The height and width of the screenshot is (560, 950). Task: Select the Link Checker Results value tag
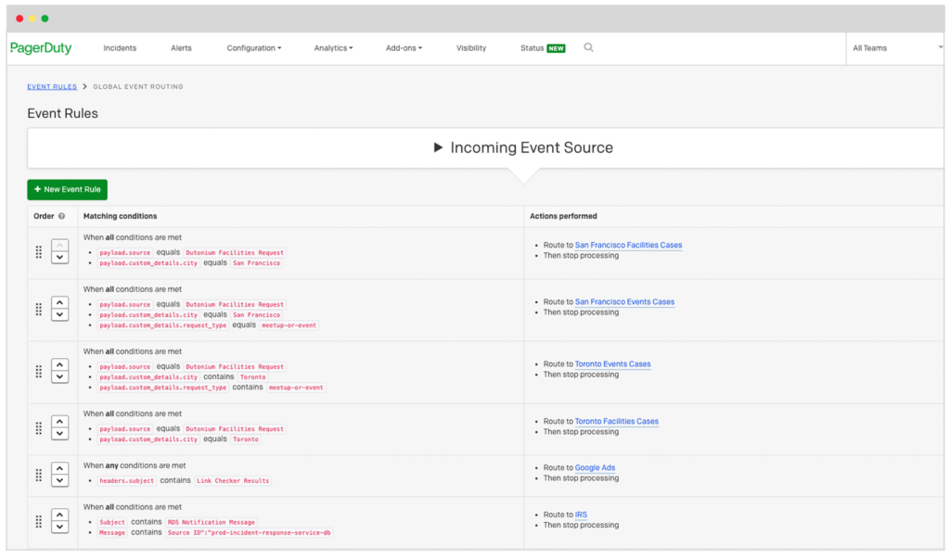tap(233, 480)
